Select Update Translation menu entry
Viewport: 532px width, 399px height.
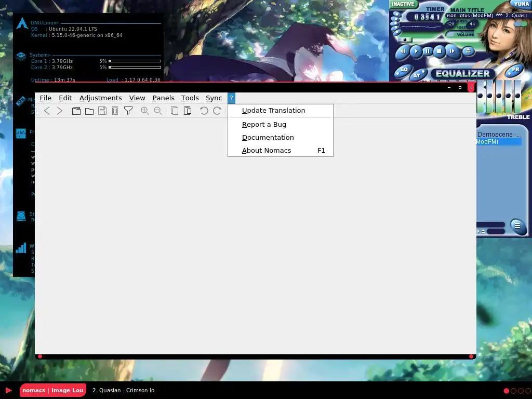point(280,111)
